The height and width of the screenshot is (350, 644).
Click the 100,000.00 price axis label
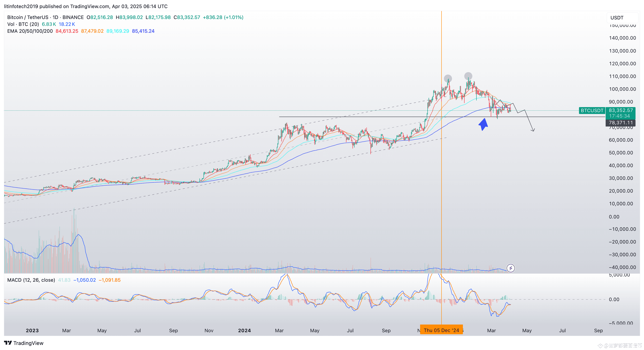pyautogui.click(x=622, y=89)
